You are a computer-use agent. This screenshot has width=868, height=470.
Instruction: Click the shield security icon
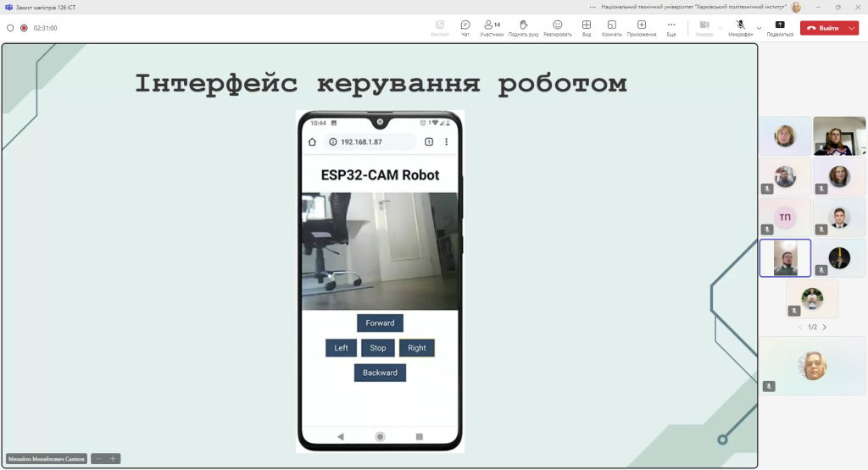pos(10,28)
